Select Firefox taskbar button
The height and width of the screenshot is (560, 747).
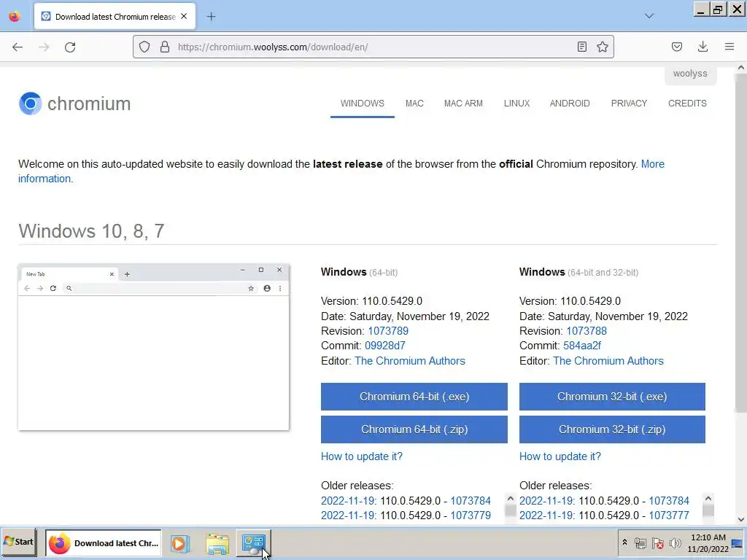pyautogui.click(x=104, y=542)
